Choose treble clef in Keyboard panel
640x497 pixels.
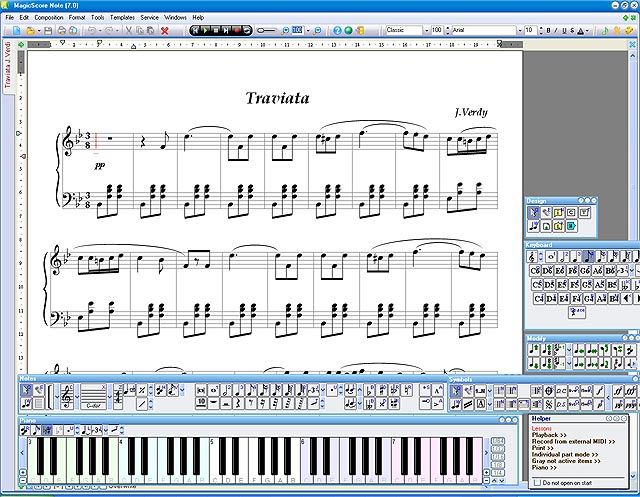click(532, 257)
